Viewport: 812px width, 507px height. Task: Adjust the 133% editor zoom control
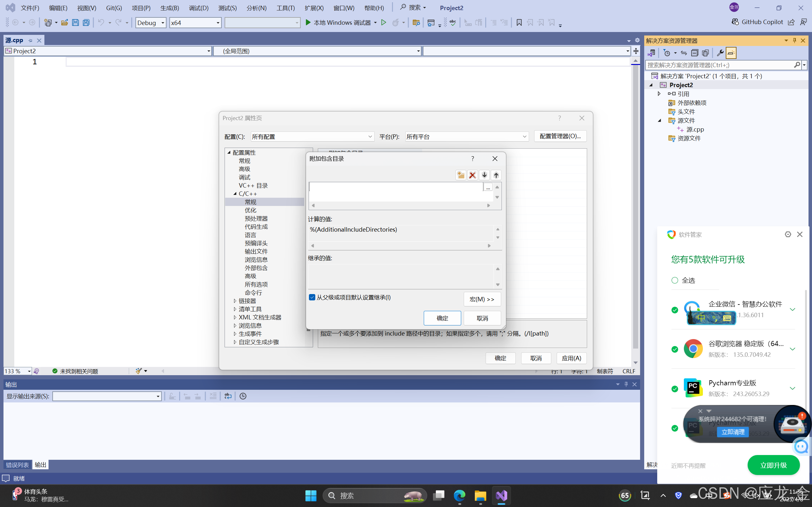pos(17,371)
